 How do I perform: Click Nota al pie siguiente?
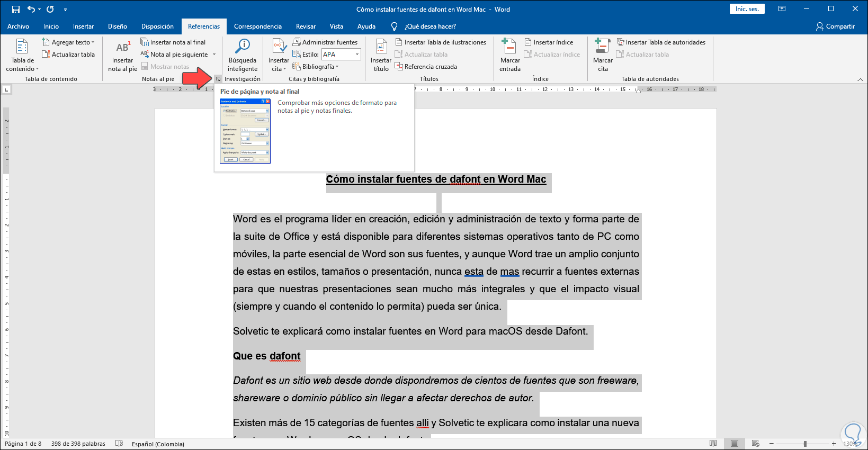(174, 55)
